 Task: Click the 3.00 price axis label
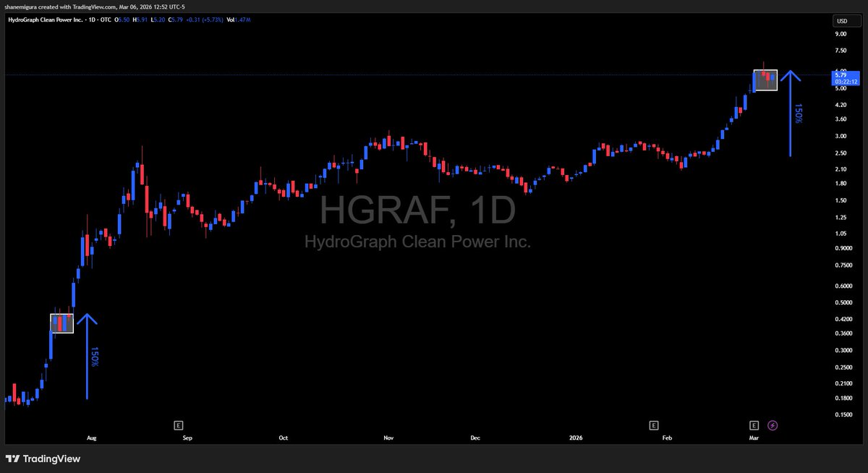[841, 136]
